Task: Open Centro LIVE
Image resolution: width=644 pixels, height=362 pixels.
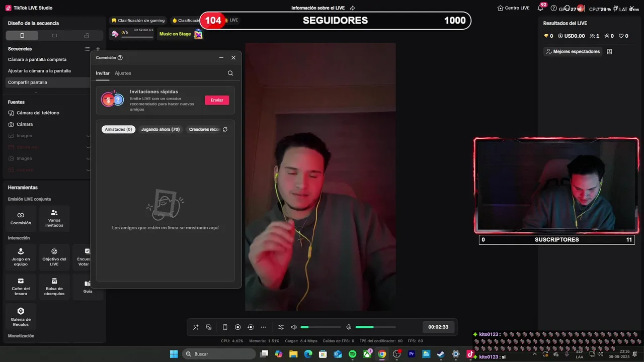Action: 513,8
